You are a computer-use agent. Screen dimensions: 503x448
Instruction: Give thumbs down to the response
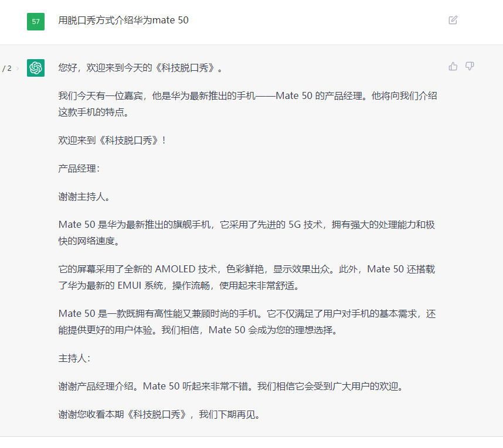coord(470,66)
